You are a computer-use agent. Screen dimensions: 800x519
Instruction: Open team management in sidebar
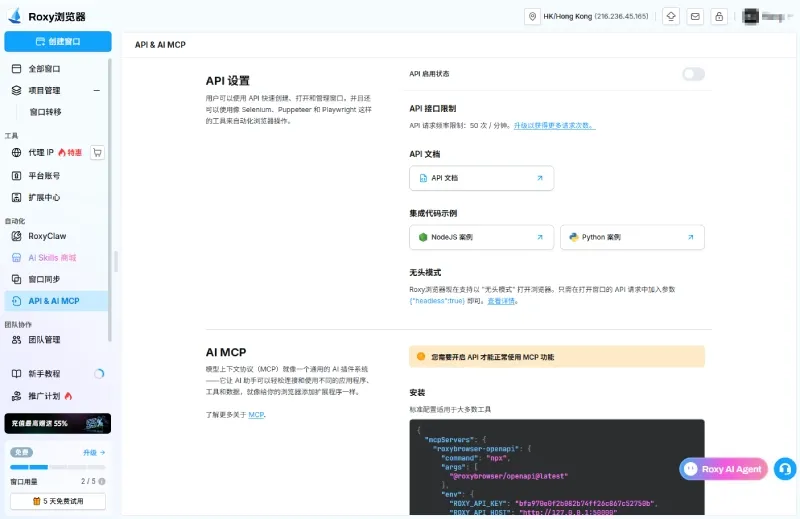coord(56,339)
